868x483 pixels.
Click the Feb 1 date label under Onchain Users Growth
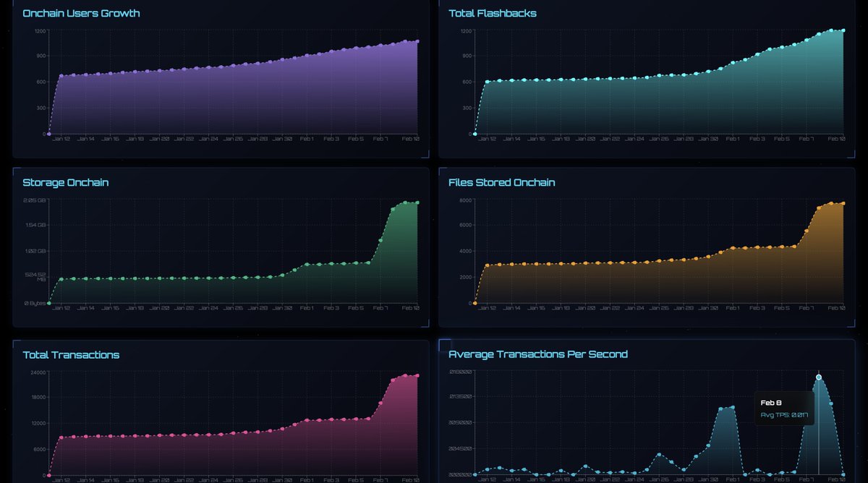307,139
